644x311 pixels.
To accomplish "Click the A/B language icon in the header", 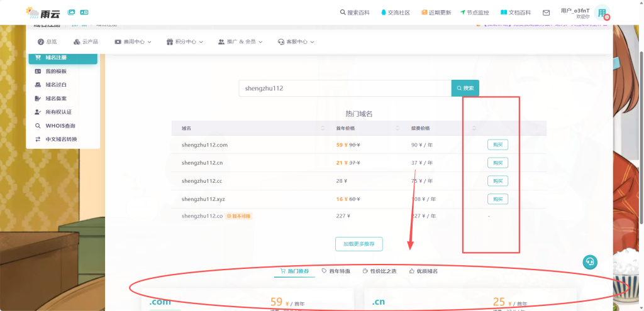I will click(84, 12).
